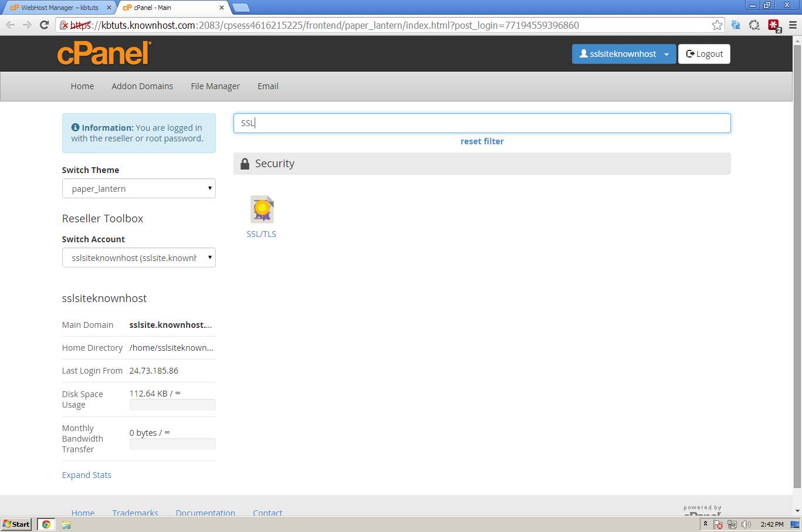Viewport: 802px width, 532px height.
Task: Click the volume speaker tray icon
Action: tap(746, 524)
